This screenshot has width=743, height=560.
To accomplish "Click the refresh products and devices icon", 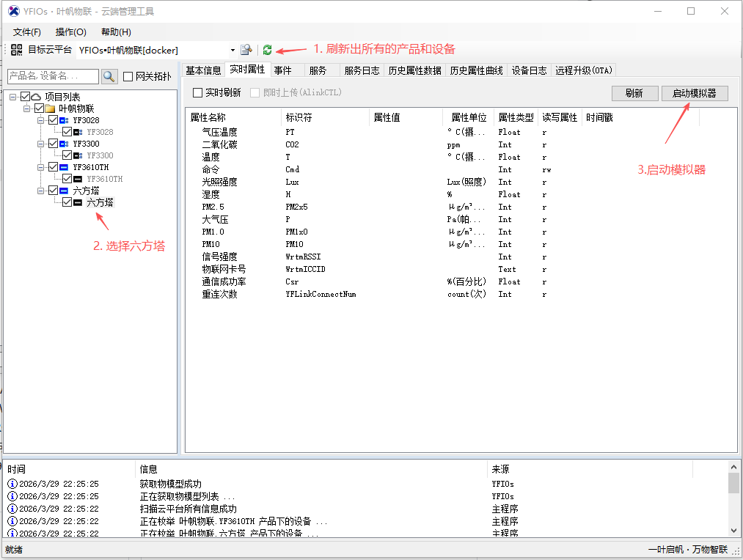I will pyautogui.click(x=267, y=49).
